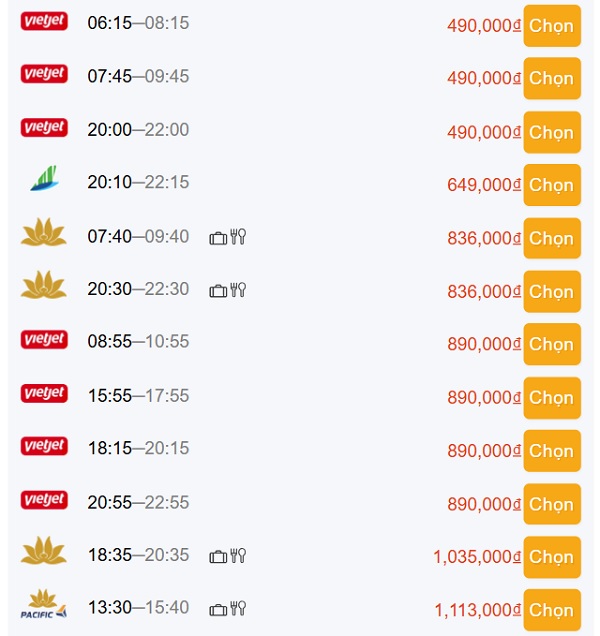Screen dimensions: 600x636
Task: Choose the 07:45–09:45 flight with Chọn
Action: (551, 79)
